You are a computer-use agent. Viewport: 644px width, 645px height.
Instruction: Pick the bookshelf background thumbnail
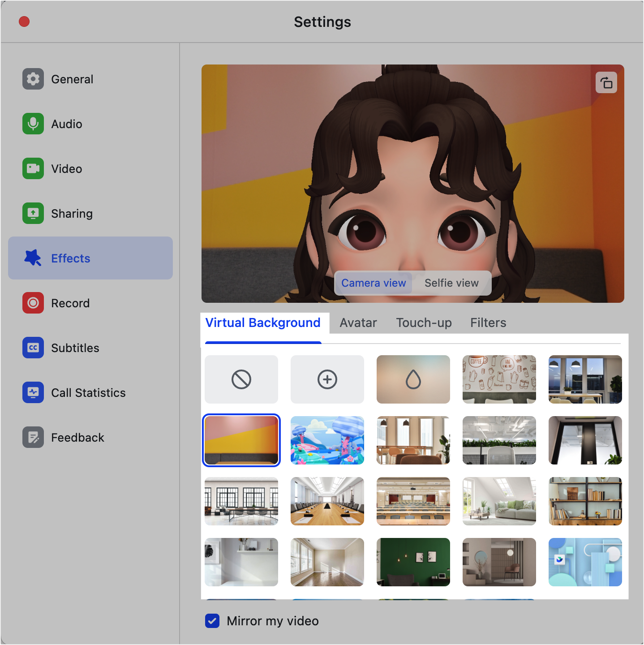(585, 501)
